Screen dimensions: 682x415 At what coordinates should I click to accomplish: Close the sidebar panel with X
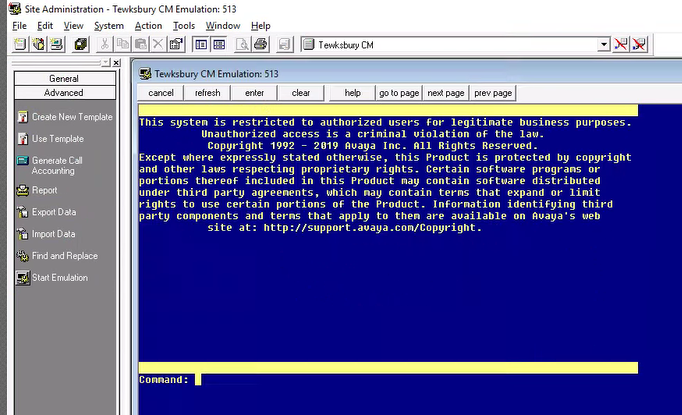[x=116, y=63]
